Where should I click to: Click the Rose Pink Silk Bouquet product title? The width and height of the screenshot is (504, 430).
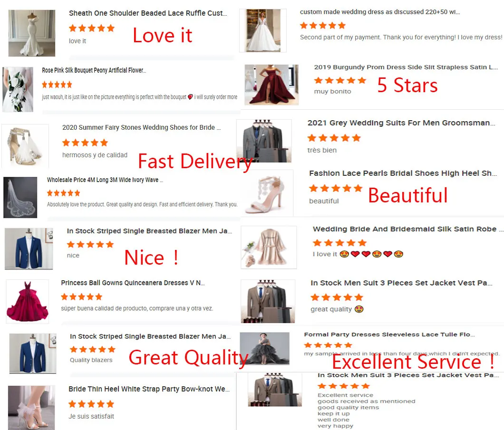click(x=94, y=70)
